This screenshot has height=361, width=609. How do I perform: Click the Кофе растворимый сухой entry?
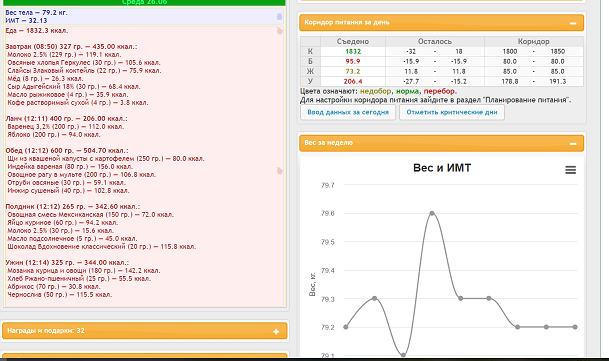78,103
